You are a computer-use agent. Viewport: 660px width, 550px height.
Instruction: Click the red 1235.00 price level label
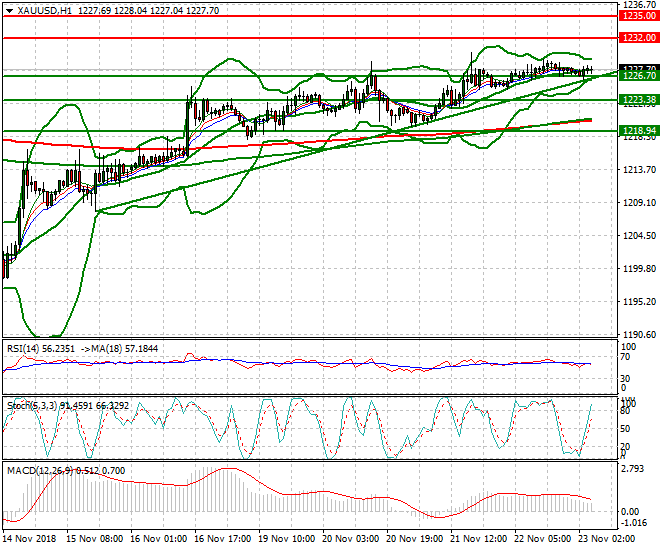(x=639, y=16)
